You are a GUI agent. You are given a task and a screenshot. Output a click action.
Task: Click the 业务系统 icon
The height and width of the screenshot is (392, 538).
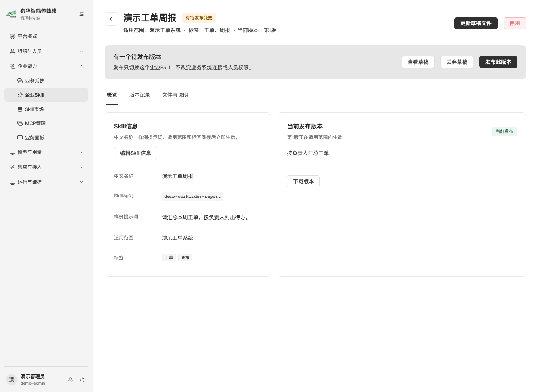tap(20, 81)
